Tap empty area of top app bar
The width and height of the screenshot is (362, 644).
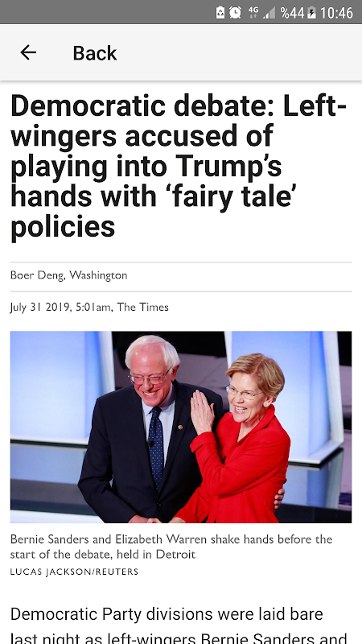point(238,52)
